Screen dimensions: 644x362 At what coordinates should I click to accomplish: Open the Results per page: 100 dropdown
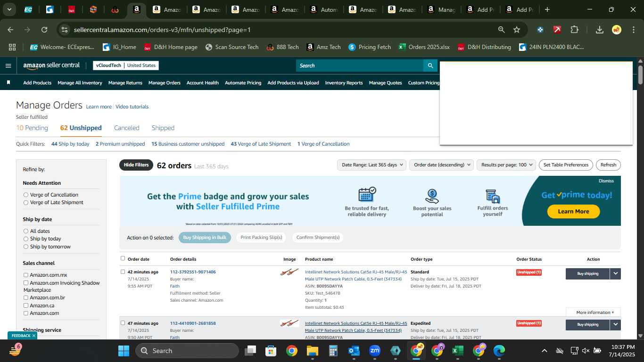tap(506, 165)
